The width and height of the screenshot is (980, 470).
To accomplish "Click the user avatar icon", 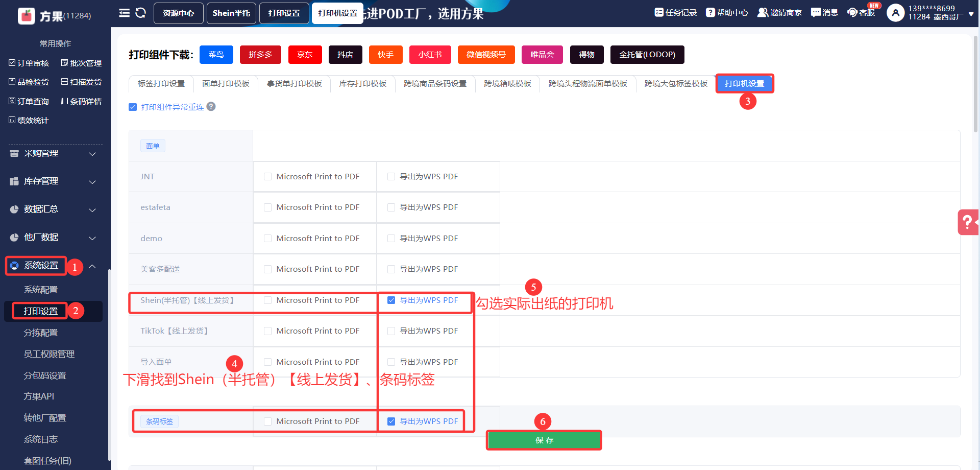I will point(896,13).
